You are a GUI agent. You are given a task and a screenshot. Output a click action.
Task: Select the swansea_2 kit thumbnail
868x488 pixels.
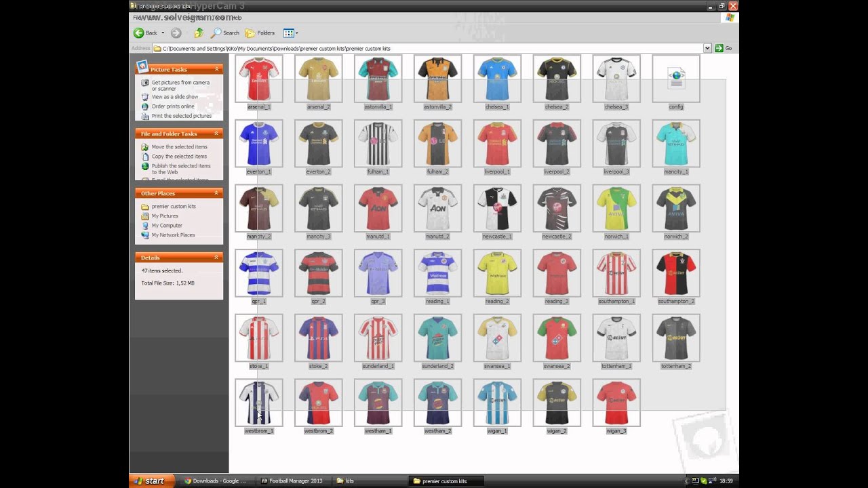coord(557,338)
